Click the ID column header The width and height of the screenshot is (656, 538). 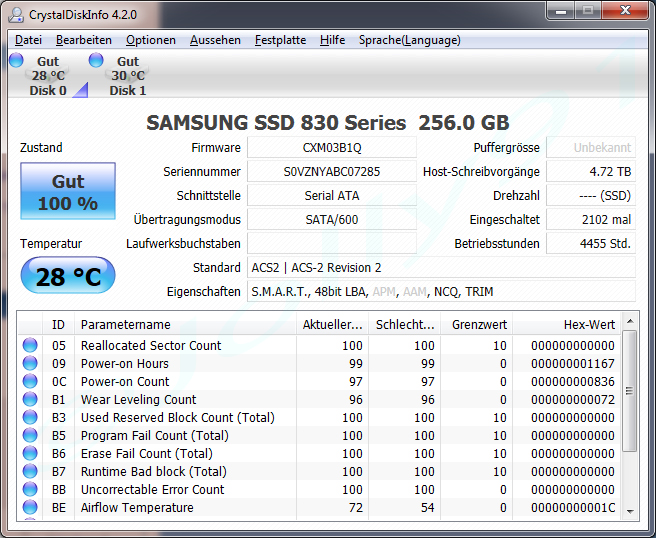click(58, 325)
